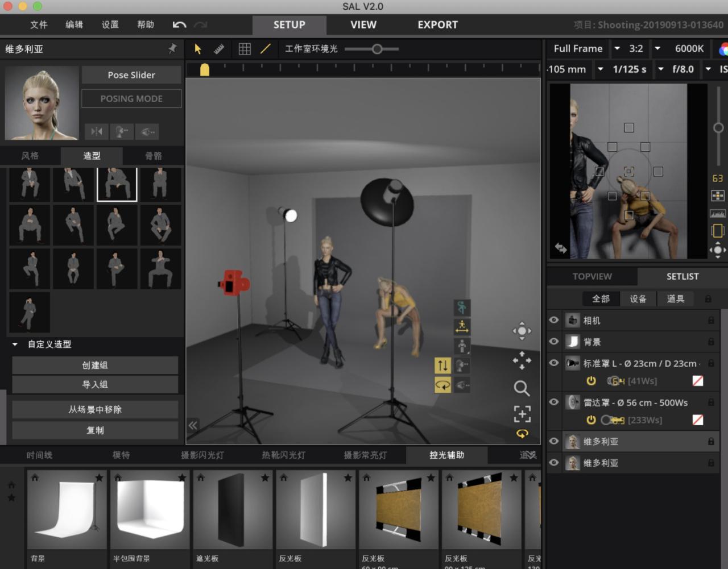
Task: Toggle power of 雷达罩 light
Action: click(591, 420)
